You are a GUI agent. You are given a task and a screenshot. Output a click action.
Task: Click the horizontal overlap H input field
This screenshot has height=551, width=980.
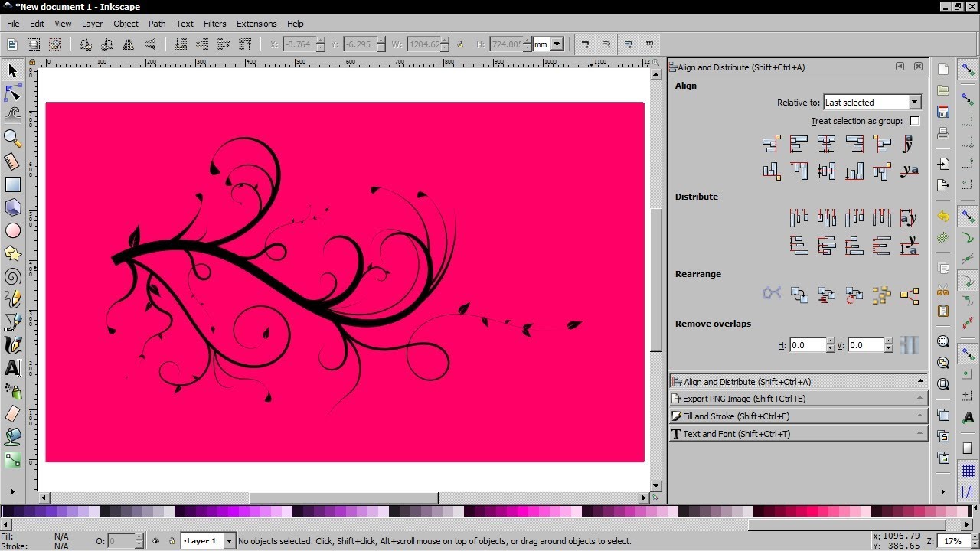807,346
